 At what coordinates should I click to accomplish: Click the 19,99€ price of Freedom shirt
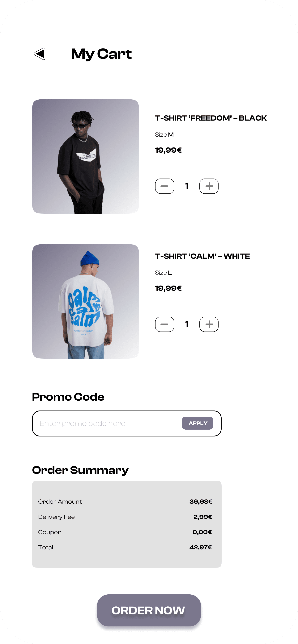[168, 150]
